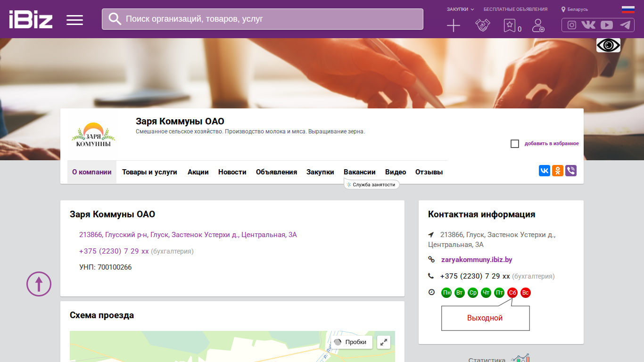
Task: Select the red Вс day circle
Action: [526, 293]
